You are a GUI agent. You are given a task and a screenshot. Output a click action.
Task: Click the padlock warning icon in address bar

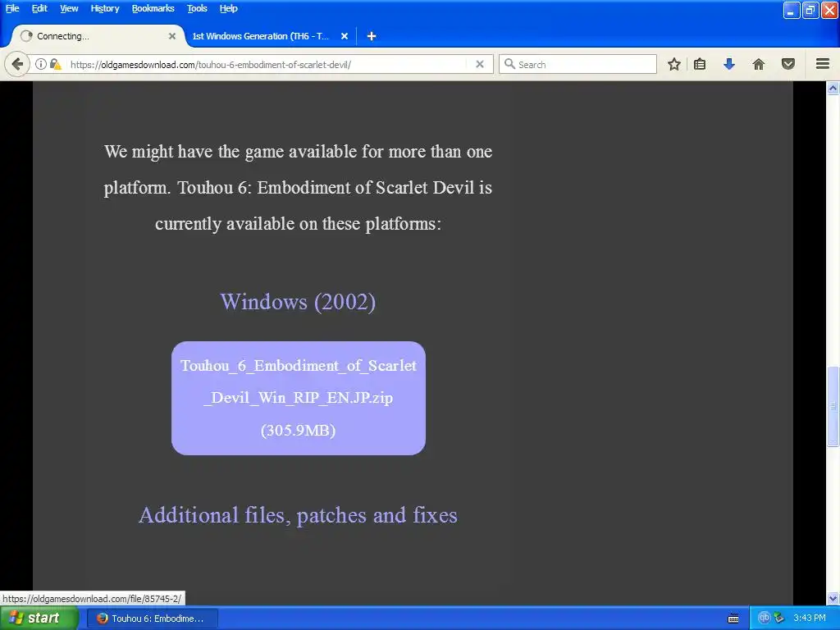click(x=55, y=64)
